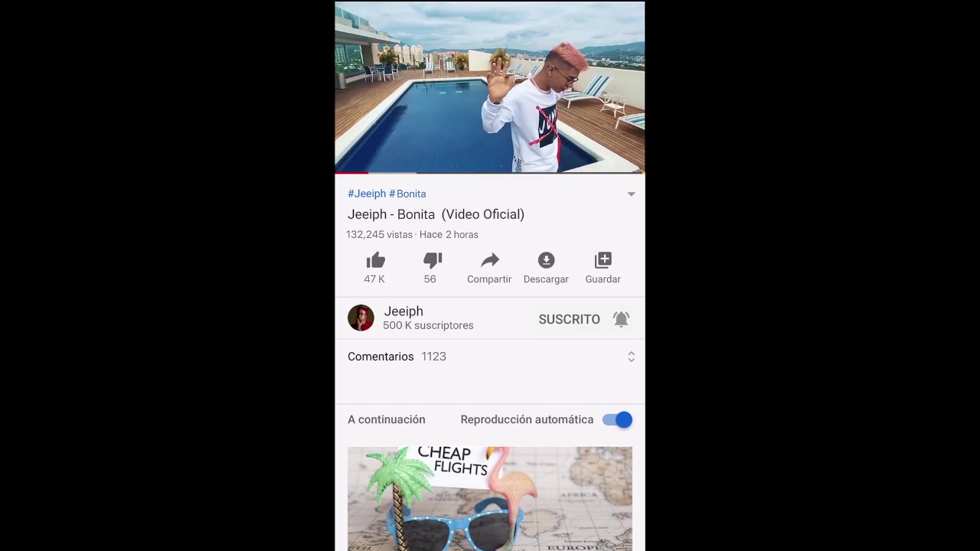Viewport: 980px width, 551px height.
Task: Dislike the video with thumbs down icon
Action: pyautogui.click(x=433, y=261)
